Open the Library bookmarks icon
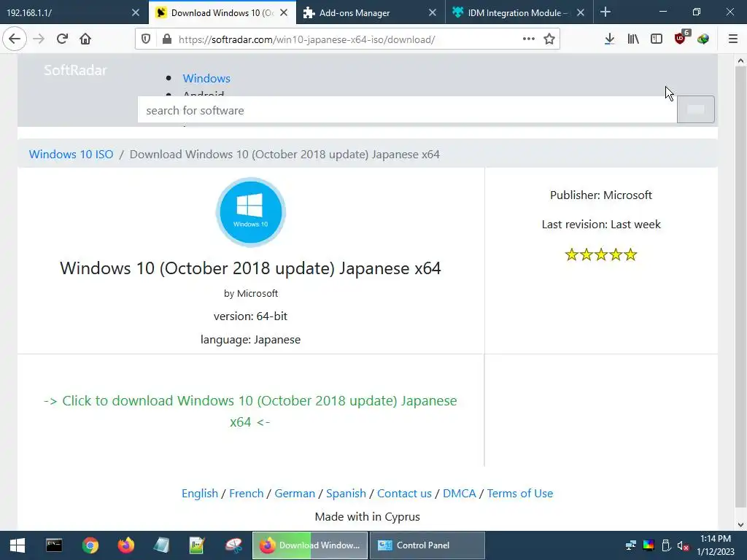Viewport: 747px width, 560px height. pos(633,39)
